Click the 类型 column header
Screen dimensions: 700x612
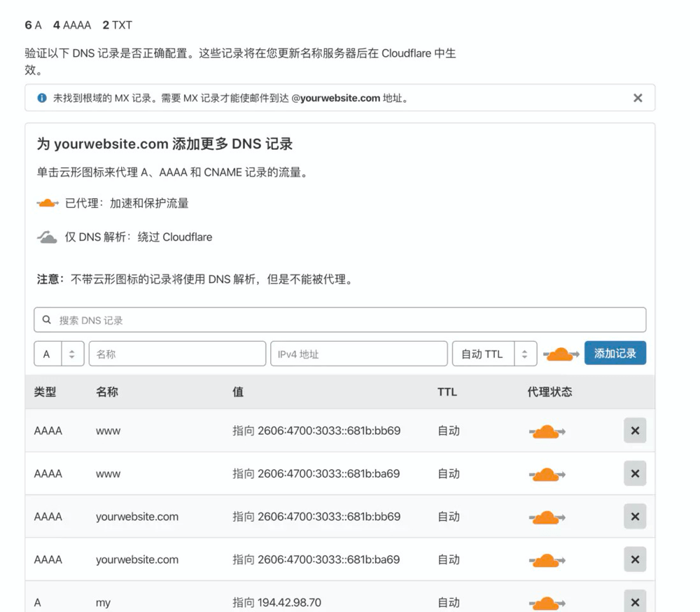pyautogui.click(x=45, y=391)
